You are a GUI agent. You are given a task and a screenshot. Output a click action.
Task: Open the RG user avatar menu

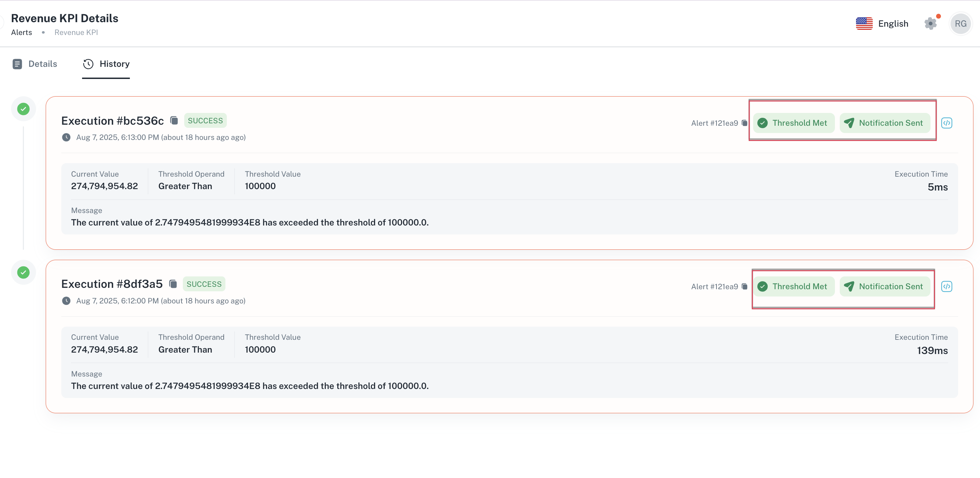960,24
